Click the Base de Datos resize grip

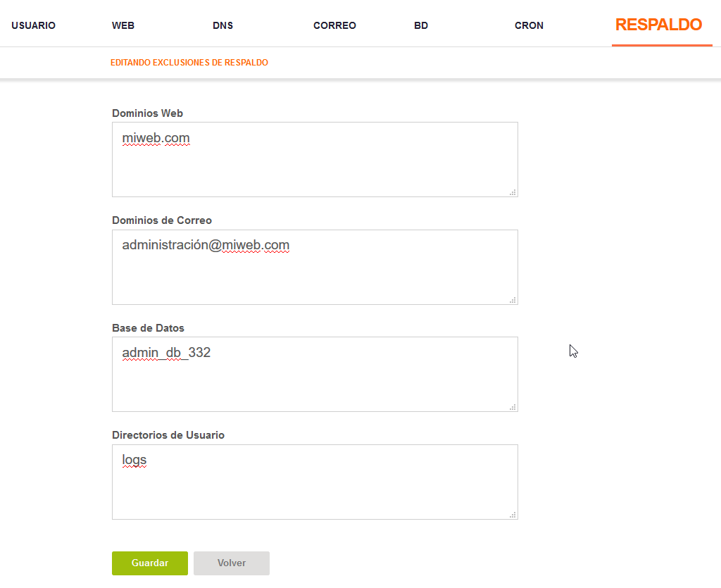(x=513, y=407)
